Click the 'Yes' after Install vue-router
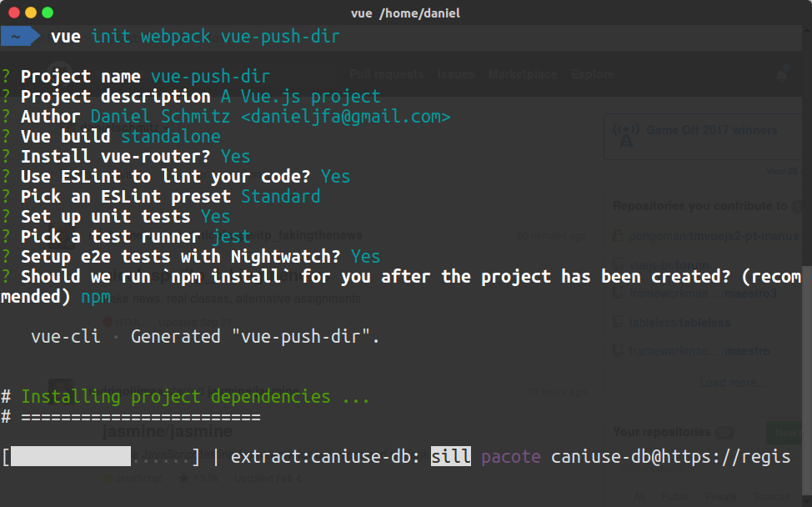The width and height of the screenshot is (812, 507). (x=236, y=157)
